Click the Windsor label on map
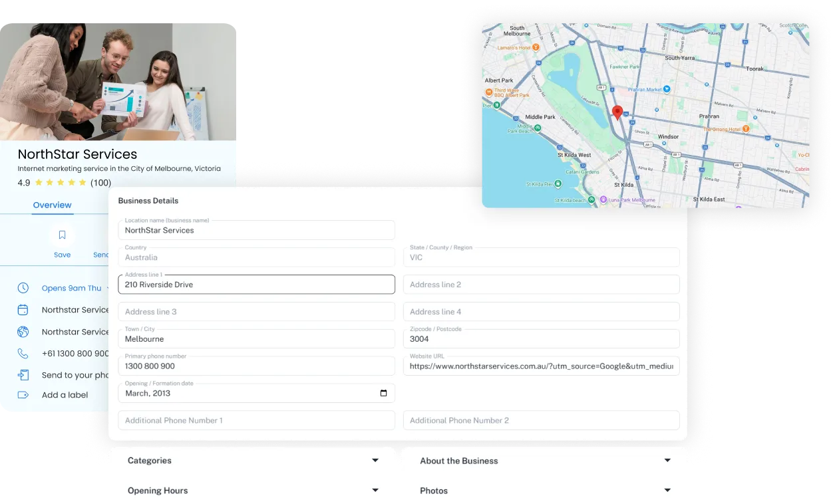 point(668,137)
